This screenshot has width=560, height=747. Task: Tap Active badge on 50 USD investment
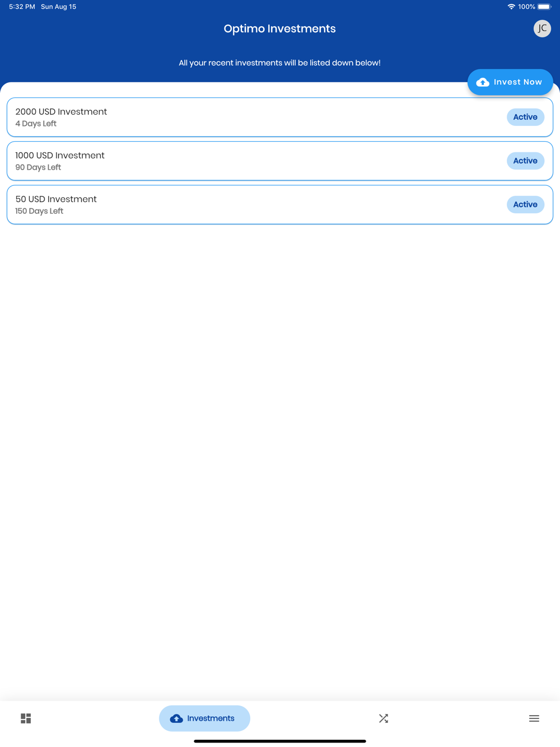coord(525,204)
